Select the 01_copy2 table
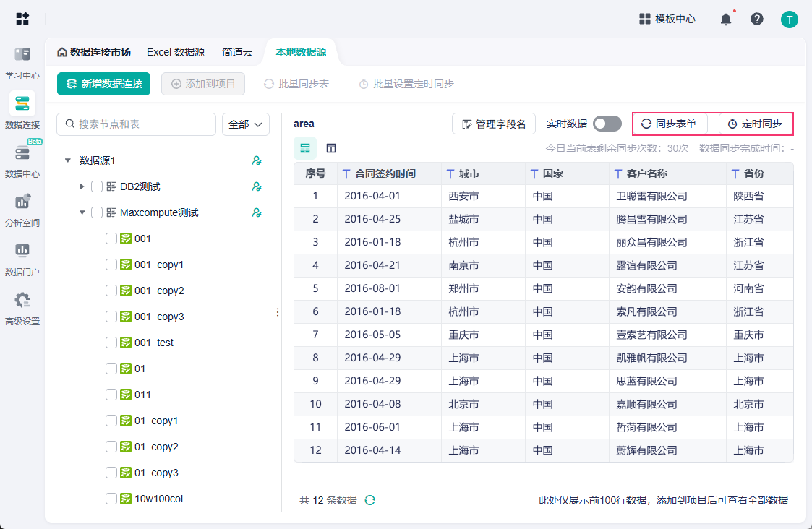Image resolution: width=812 pixels, height=529 pixels. 156,447
